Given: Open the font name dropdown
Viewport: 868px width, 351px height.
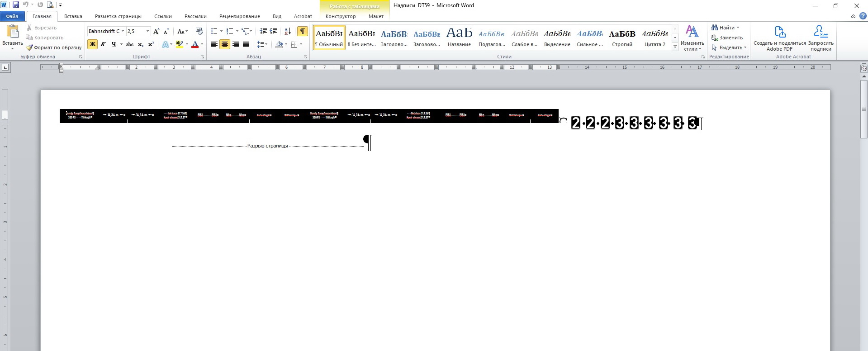Looking at the screenshot, I should [123, 31].
